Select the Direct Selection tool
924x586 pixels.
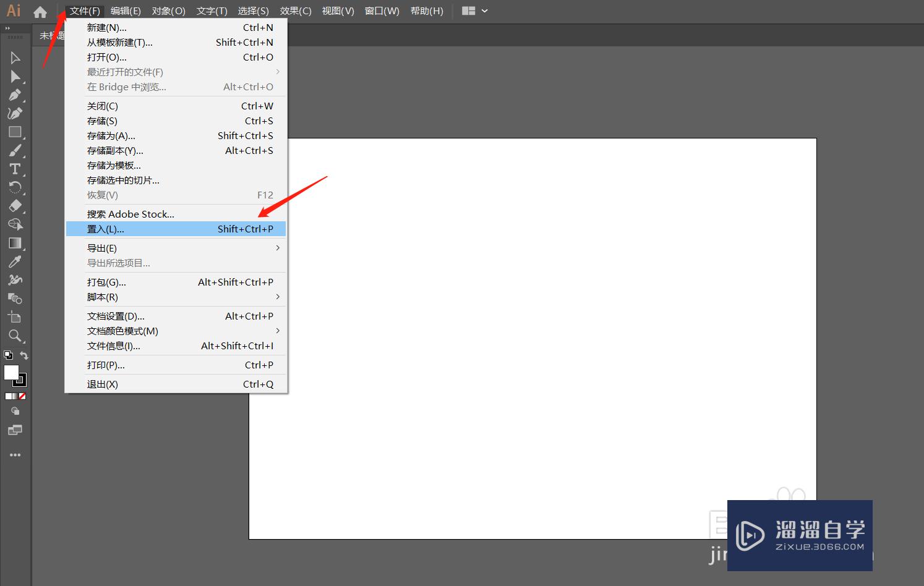point(15,77)
